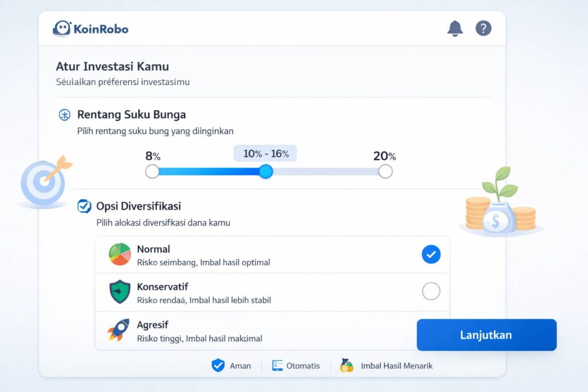Click the Otomatis badge icon
588x392 pixels.
[278, 366]
